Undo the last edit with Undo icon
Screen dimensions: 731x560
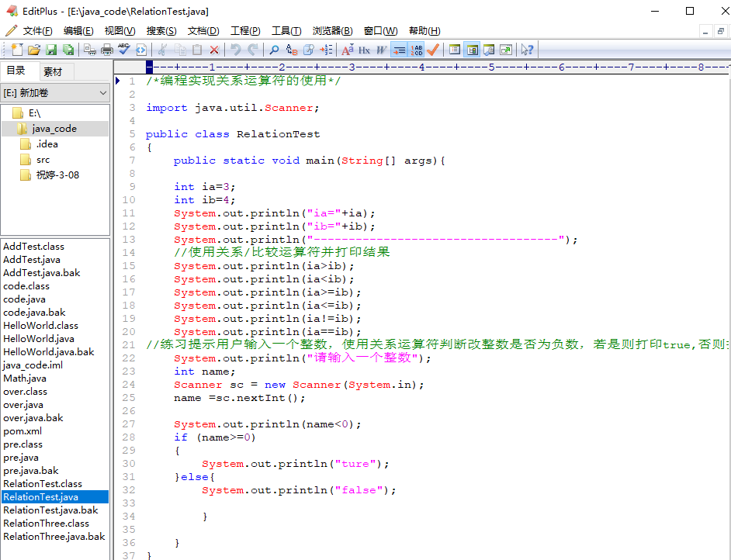235,50
